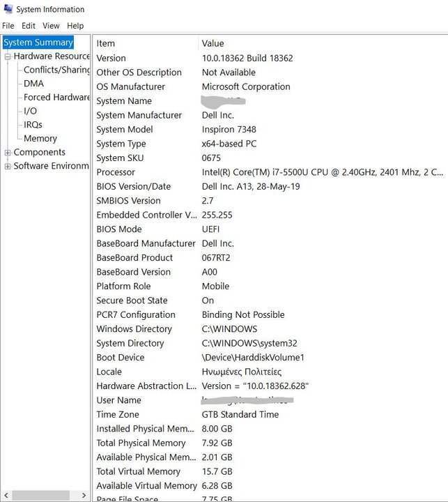Select System Summary in the tree

(x=38, y=43)
